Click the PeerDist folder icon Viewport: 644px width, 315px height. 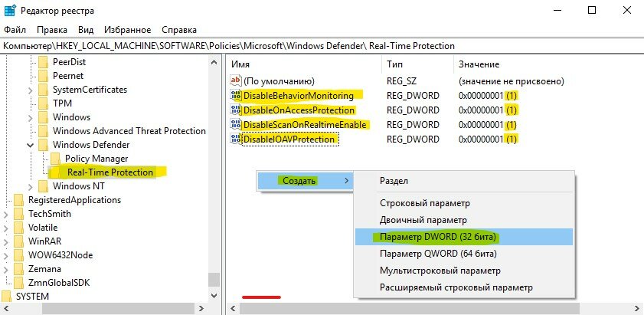tap(43, 62)
